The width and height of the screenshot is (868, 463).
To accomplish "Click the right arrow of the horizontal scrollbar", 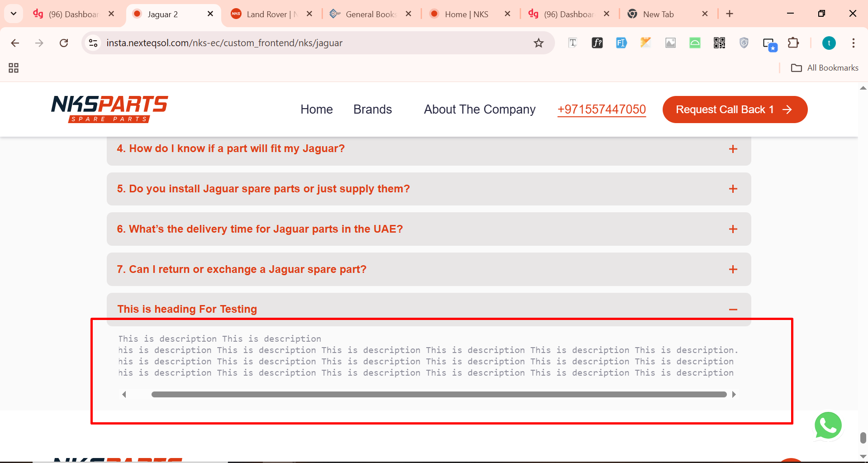I will coord(734,395).
